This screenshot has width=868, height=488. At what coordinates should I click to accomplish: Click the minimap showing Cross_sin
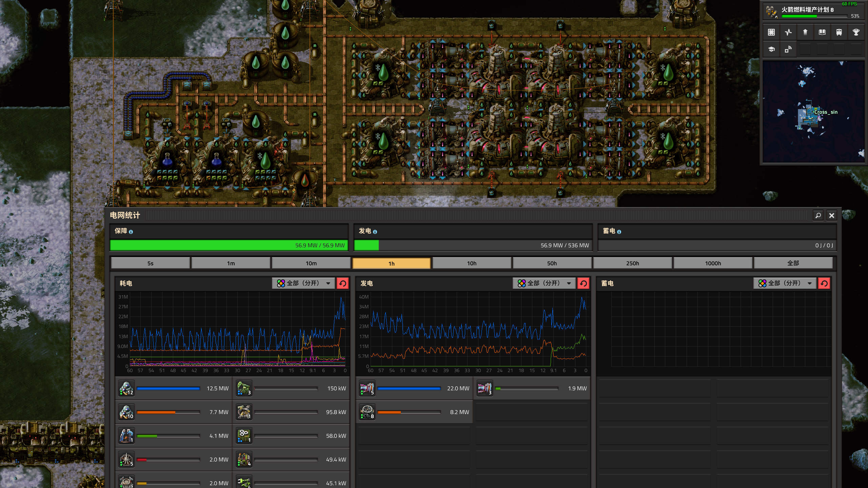814,112
